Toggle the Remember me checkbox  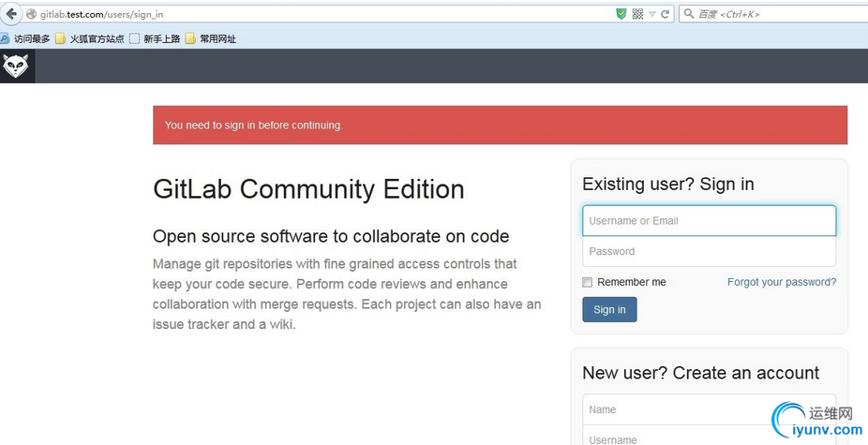[588, 282]
